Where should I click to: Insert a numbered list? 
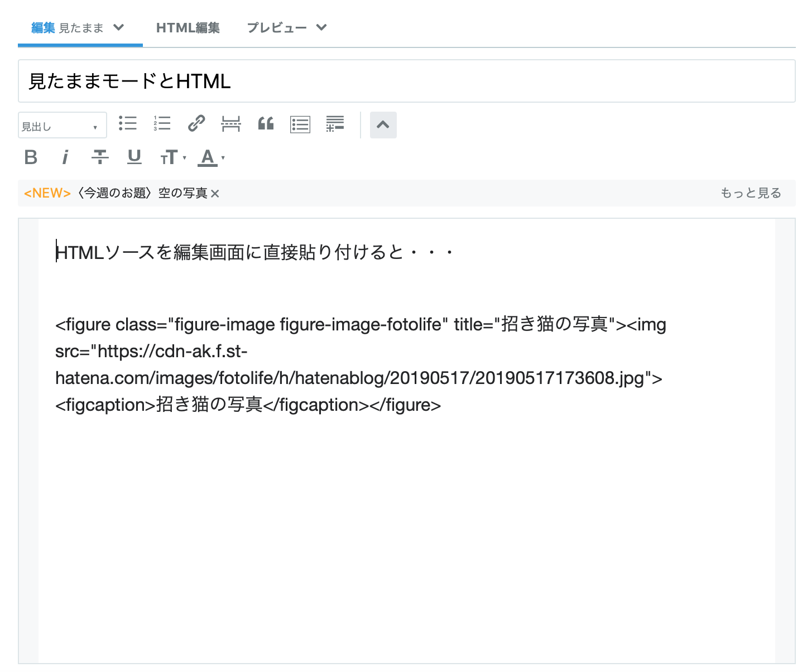(x=162, y=123)
